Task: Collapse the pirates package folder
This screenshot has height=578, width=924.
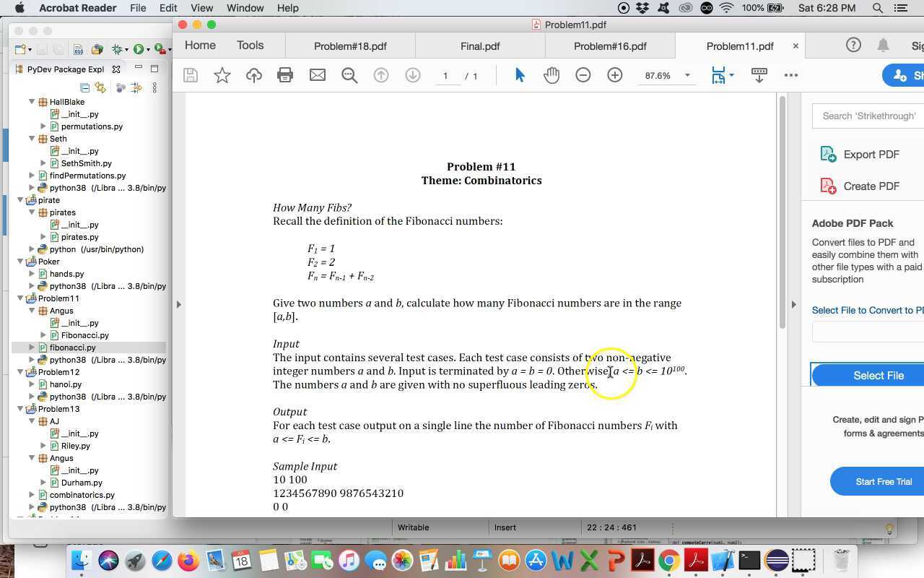Action: point(32,212)
